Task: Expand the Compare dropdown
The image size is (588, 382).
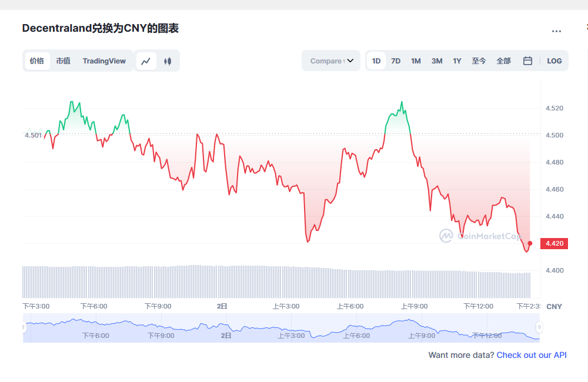Action: pyautogui.click(x=331, y=61)
